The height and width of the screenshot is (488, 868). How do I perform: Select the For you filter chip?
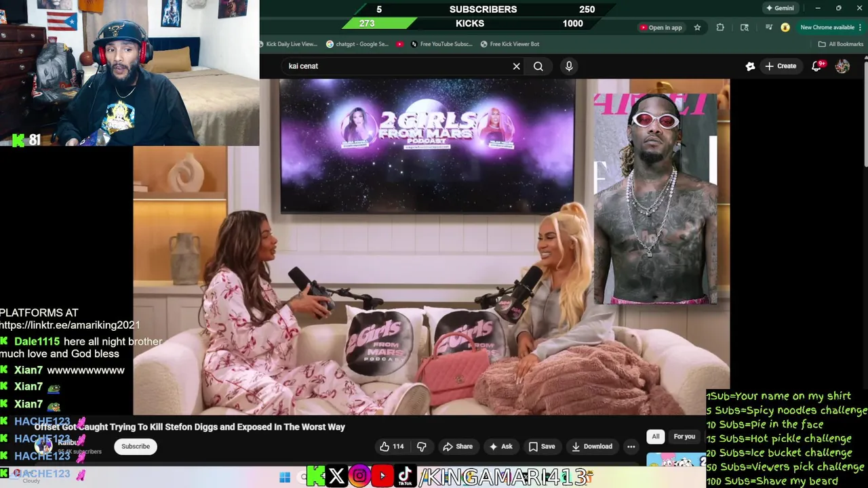684,436
